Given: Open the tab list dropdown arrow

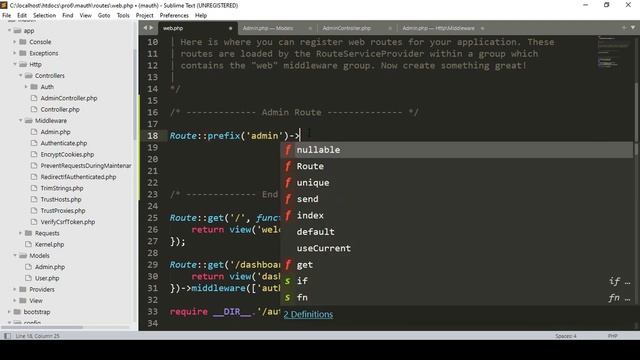Looking at the screenshot, I should click(633, 28).
